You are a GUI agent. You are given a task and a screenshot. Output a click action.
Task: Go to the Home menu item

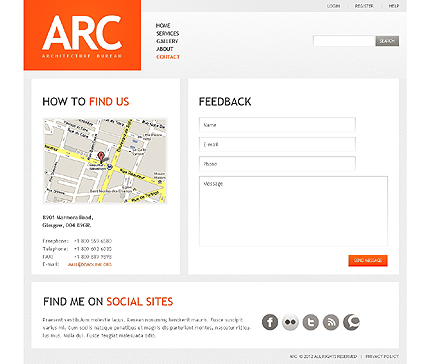click(x=163, y=26)
